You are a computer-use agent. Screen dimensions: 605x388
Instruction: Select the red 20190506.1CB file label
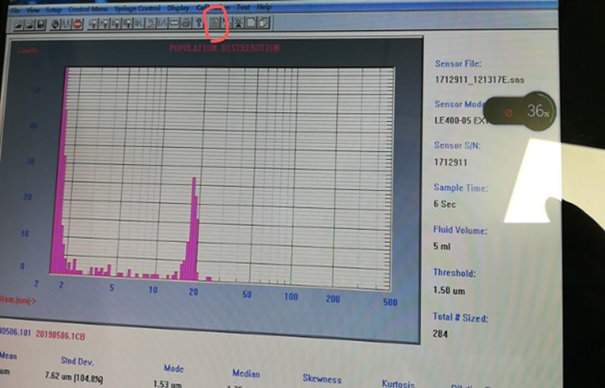pyautogui.click(x=61, y=335)
